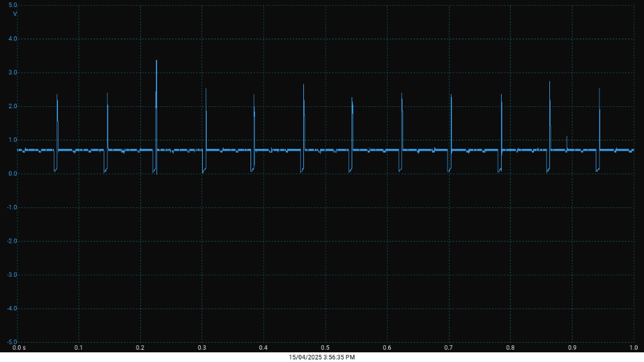Select the 5.0 label on the voltage axis

13,5
